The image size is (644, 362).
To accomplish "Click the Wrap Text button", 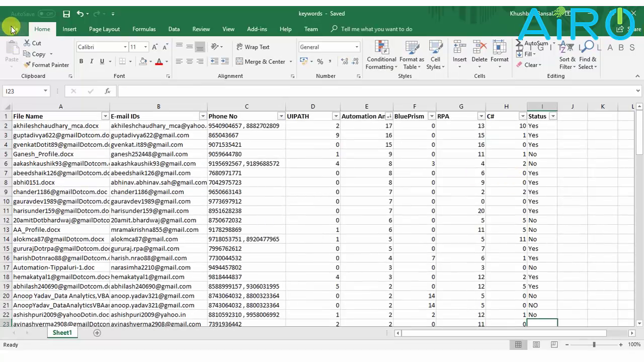I will [x=253, y=47].
